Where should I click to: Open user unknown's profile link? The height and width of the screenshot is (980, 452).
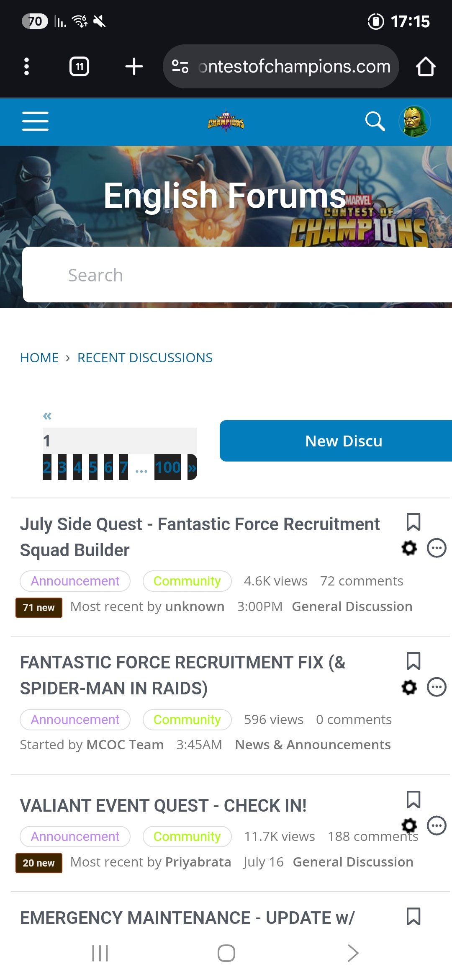[x=195, y=606]
